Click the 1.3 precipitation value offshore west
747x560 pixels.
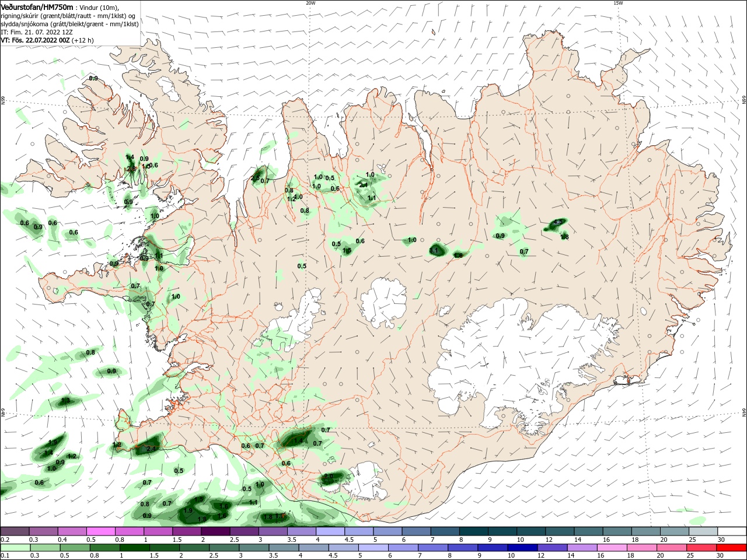pos(65,400)
